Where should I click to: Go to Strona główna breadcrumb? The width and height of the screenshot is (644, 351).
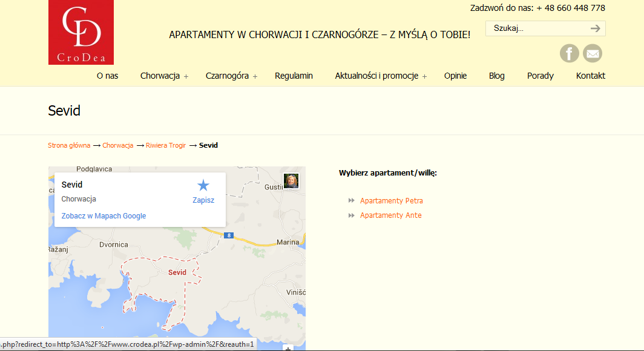click(x=69, y=145)
